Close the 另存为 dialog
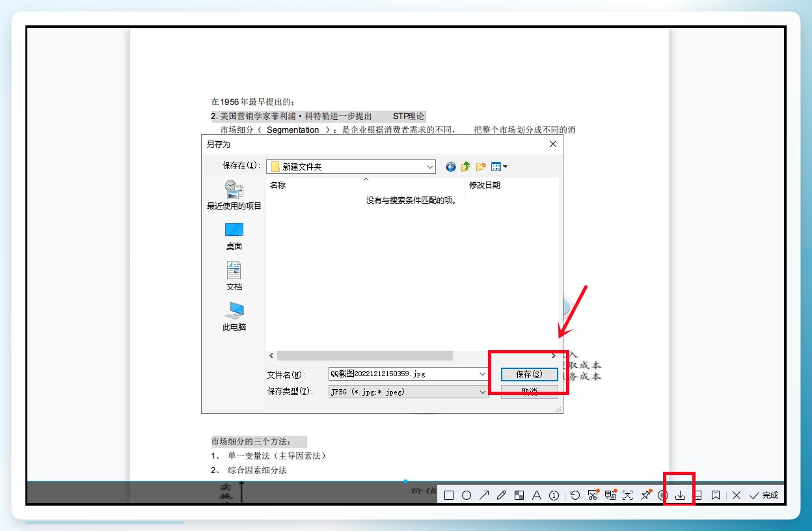This screenshot has width=812, height=531. (x=553, y=144)
